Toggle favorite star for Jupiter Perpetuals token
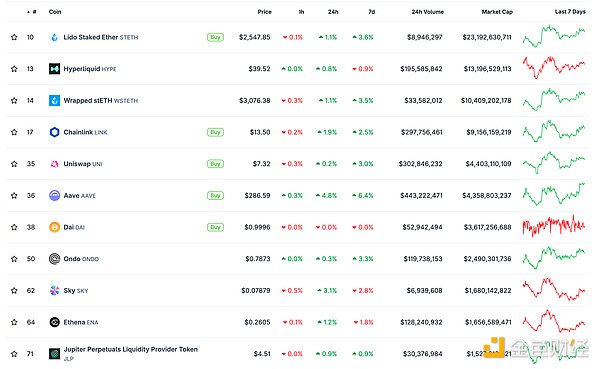This screenshot has height=369, width=600. point(14,354)
